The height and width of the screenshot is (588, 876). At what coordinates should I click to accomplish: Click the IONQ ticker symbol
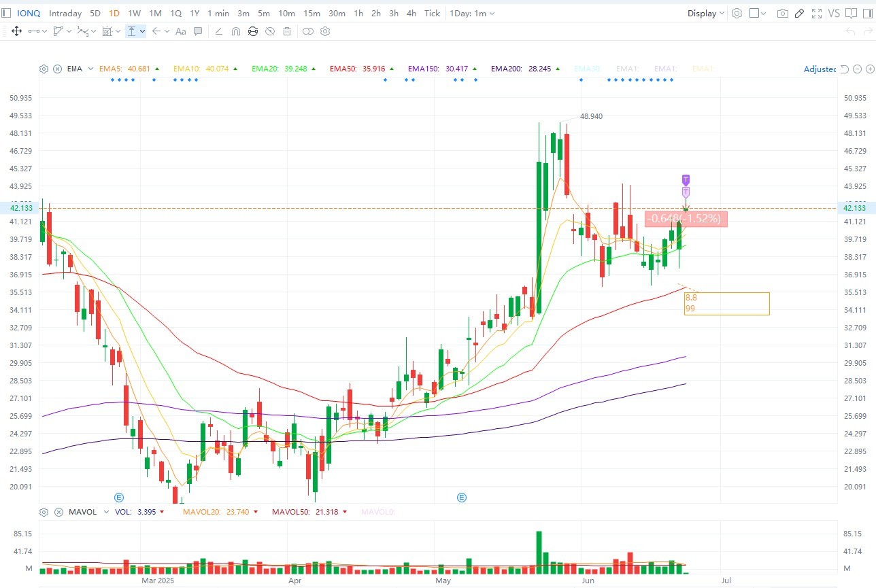point(29,13)
